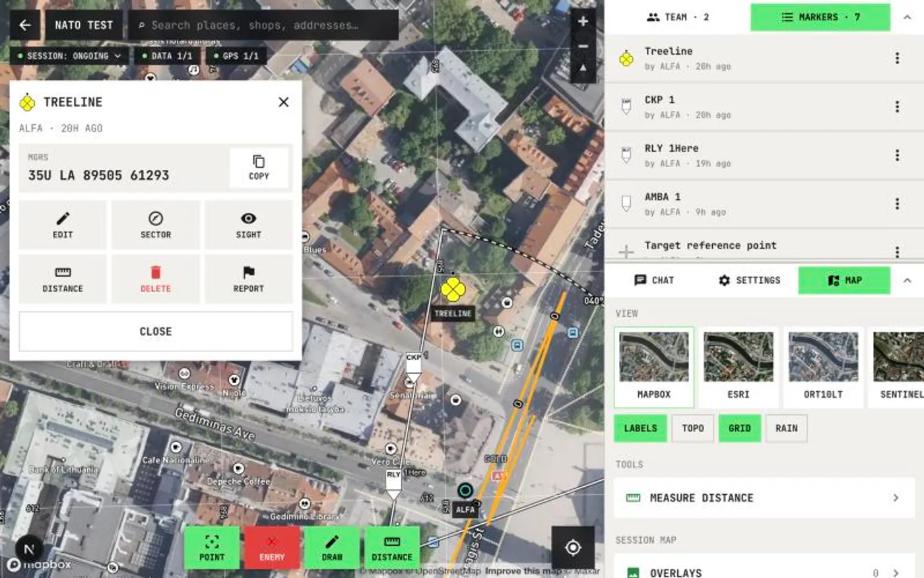Copy the MGRS coordinates

tap(259, 168)
